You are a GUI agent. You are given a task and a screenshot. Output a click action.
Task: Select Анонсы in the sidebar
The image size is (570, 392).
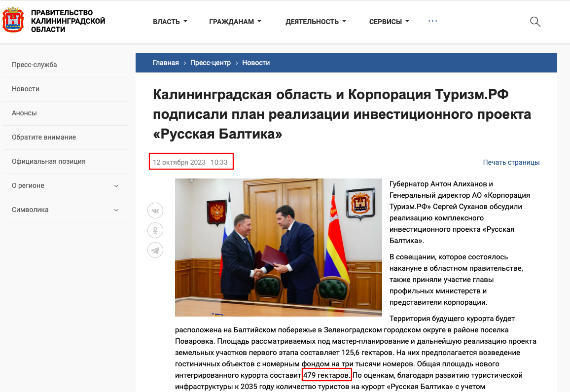tap(66, 113)
